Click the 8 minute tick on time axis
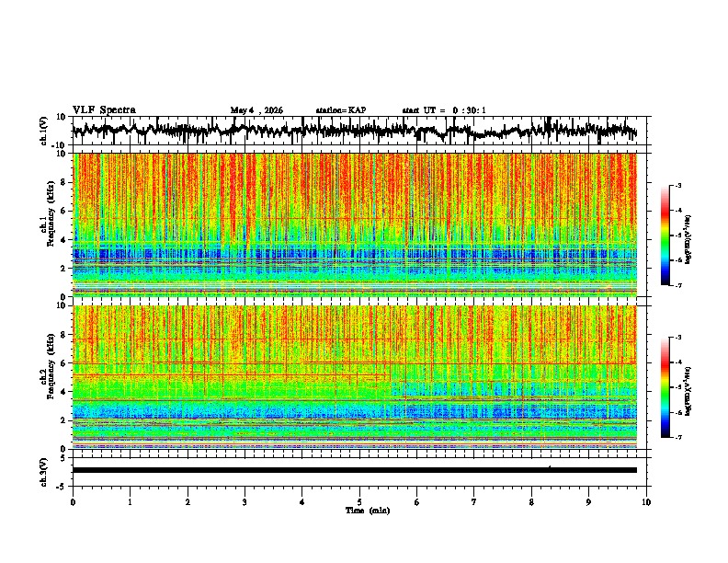 point(531,502)
